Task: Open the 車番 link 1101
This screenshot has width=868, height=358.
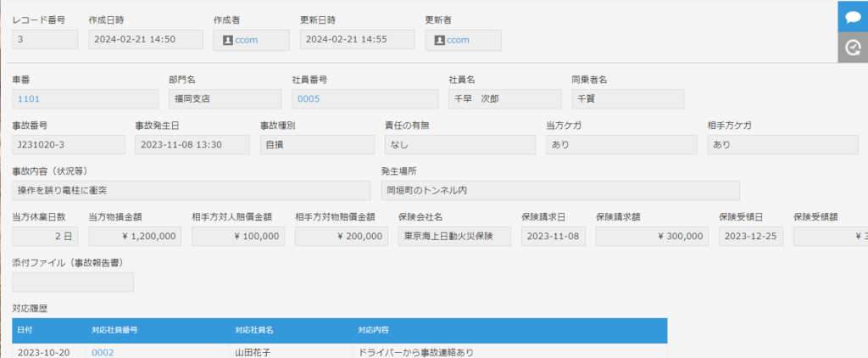Action: click(x=29, y=98)
